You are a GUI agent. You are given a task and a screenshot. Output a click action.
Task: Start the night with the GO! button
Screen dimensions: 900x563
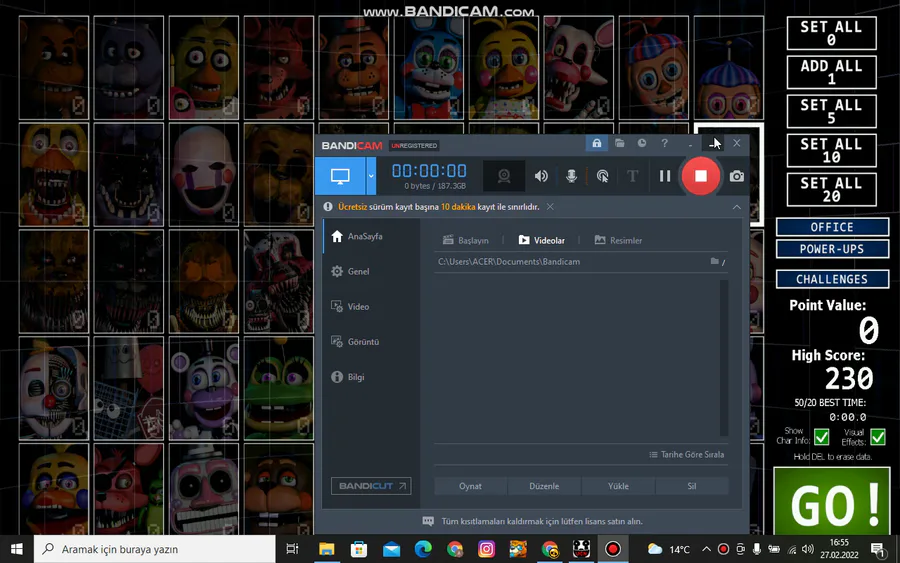tap(832, 501)
